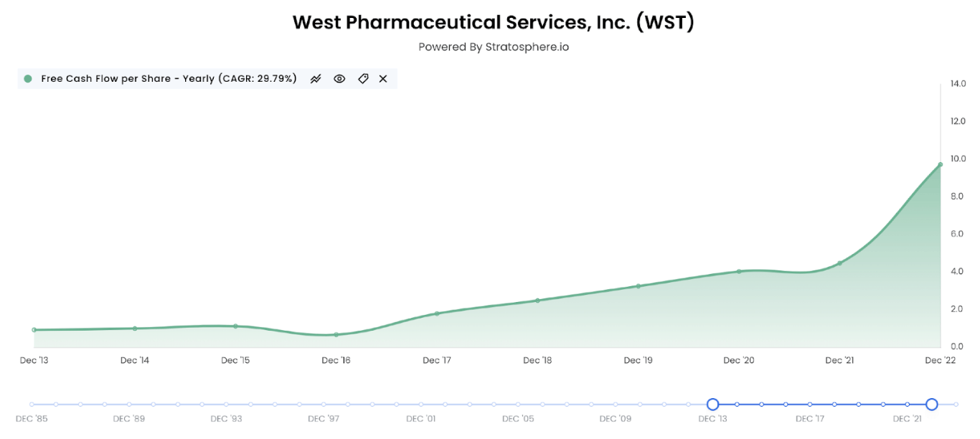Screen dimensions: 980x439
Task: Click the green series dot in the legend
Action: (27, 79)
